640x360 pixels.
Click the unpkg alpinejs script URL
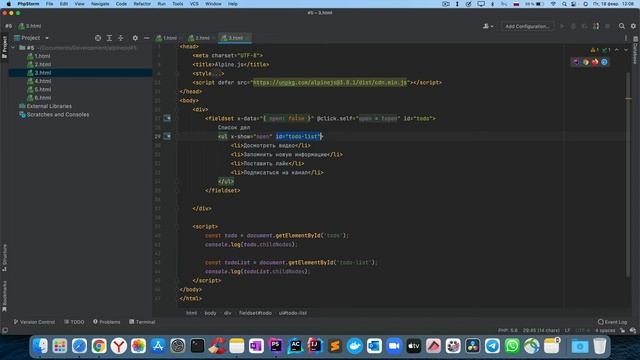tap(330, 82)
